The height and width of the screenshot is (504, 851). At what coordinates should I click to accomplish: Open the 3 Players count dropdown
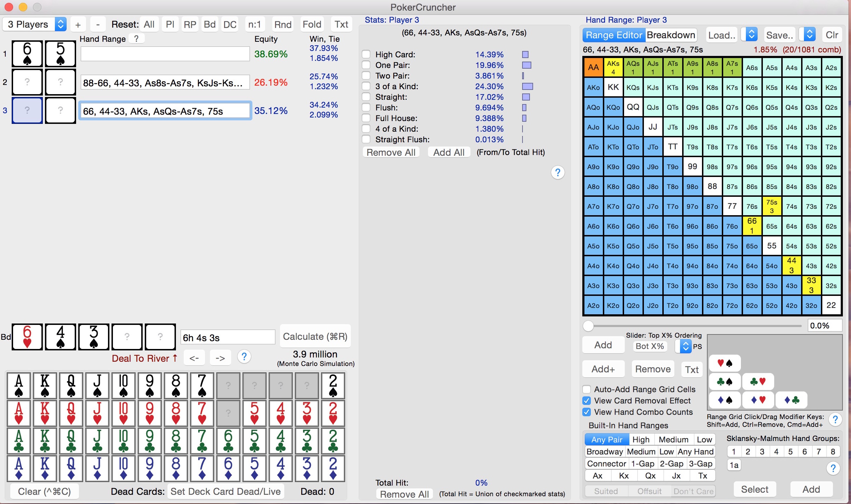click(35, 24)
